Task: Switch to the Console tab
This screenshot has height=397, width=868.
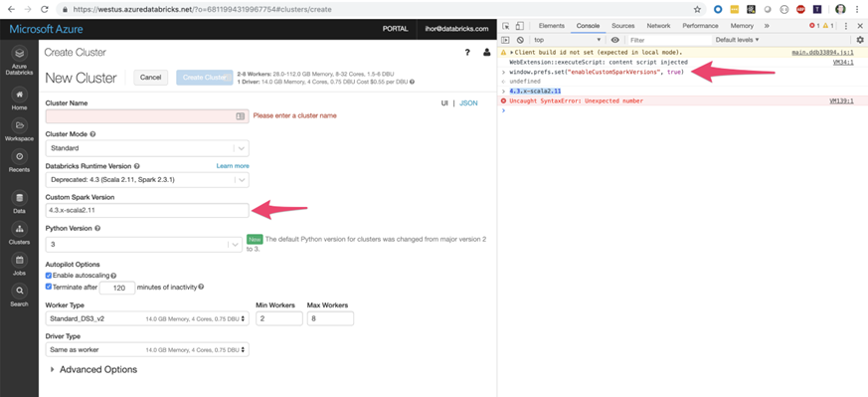Action: 588,26
